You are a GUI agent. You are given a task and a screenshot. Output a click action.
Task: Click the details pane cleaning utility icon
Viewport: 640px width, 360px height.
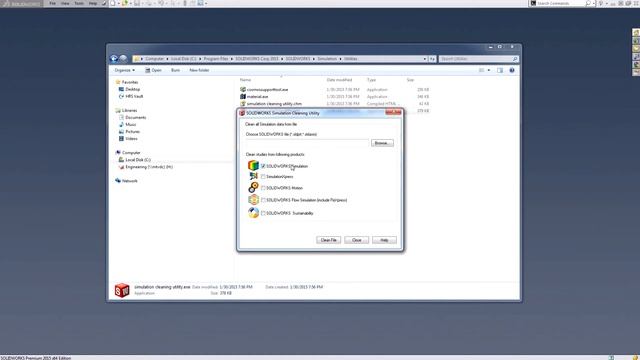point(122,290)
